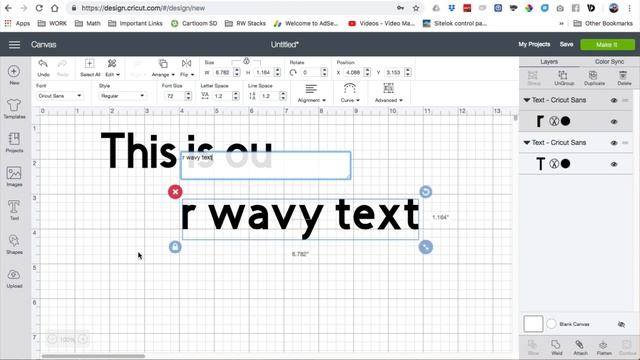Click the Blank Canvas white color swatch
Image resolution: width=640 pixels, height=360 pixels.
(x=533, y=324)
